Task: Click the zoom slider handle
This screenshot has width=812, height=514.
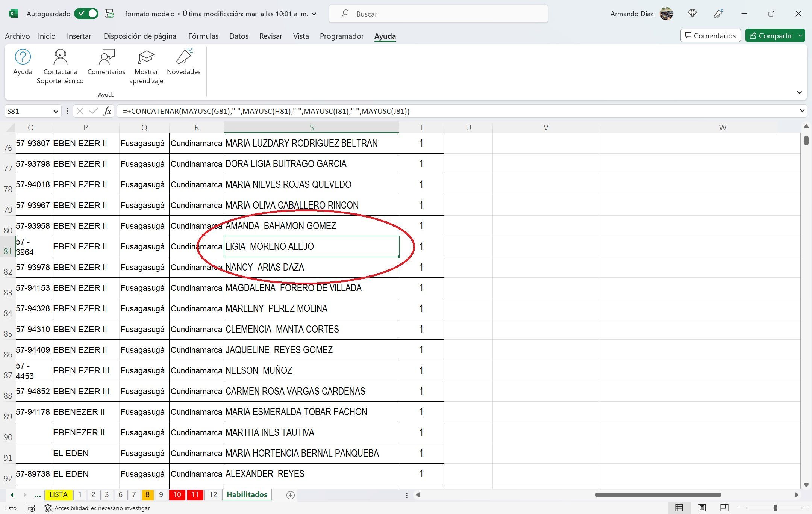Action: click(x=775, y=508)
